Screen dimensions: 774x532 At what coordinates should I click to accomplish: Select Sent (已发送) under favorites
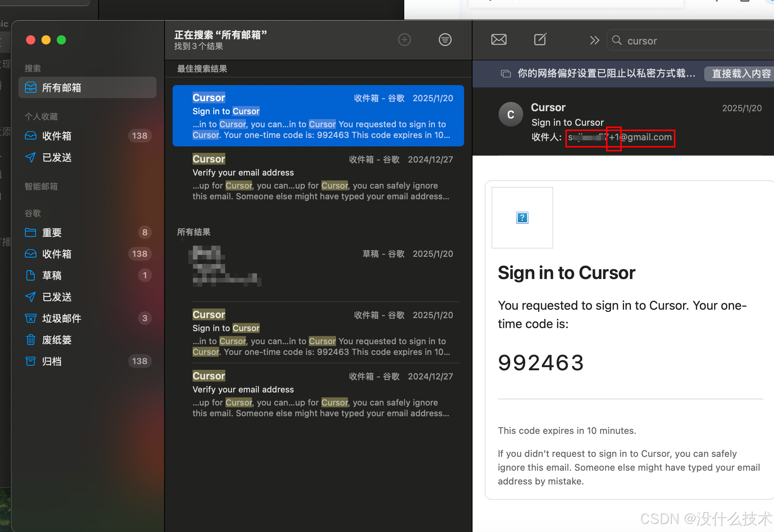tap(56, 158)
